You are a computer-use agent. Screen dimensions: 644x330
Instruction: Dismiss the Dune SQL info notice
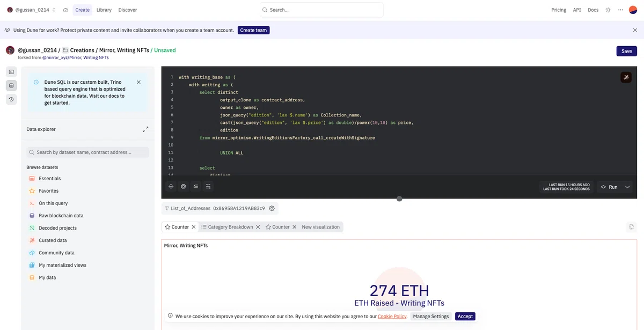click(x=138, y=82)
